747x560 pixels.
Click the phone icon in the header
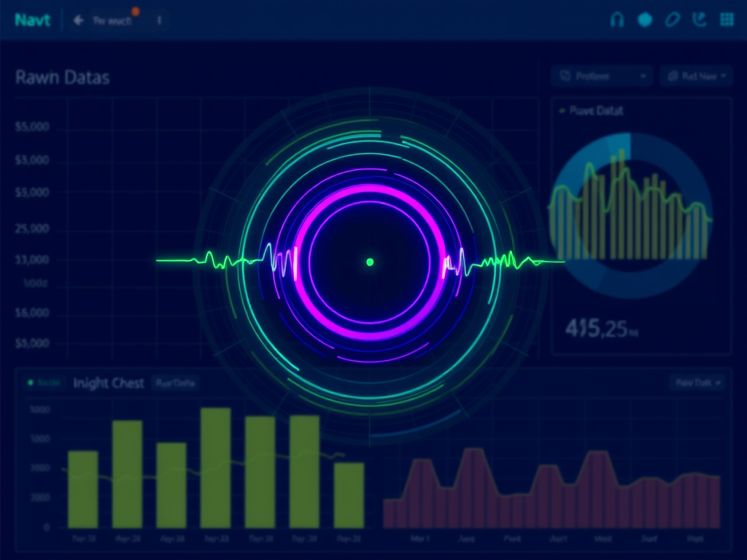(x=700, y=20)
